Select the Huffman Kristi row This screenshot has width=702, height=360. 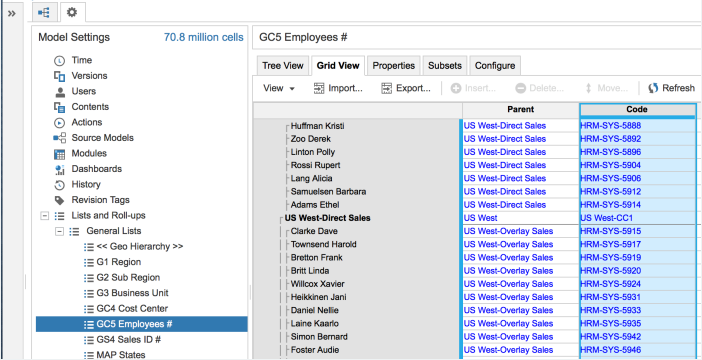point(317,126)
